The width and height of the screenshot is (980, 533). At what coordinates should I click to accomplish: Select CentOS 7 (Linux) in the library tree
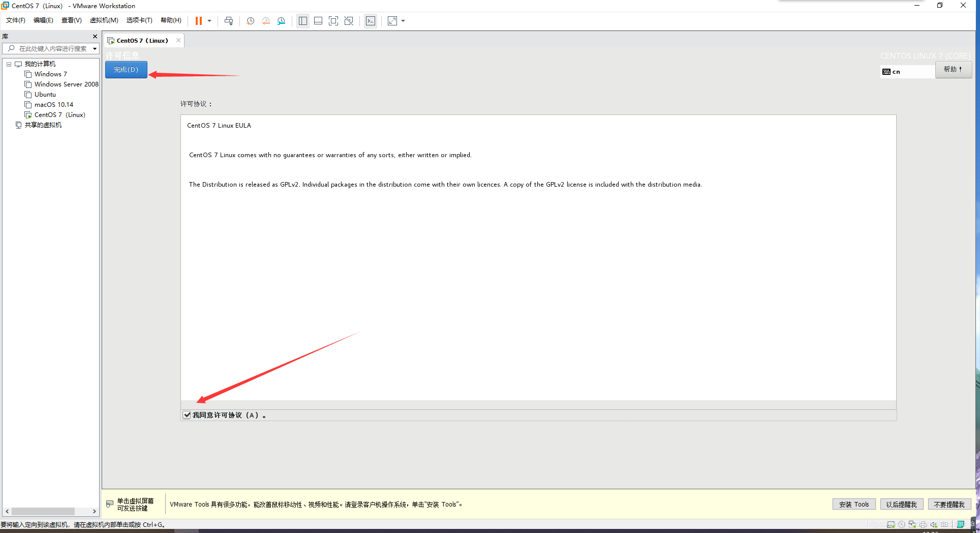click(x=59, y=115)
